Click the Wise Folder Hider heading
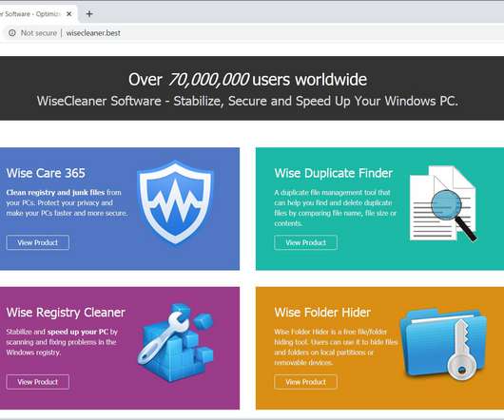This screenshot has height=420, width=504. 322,312
